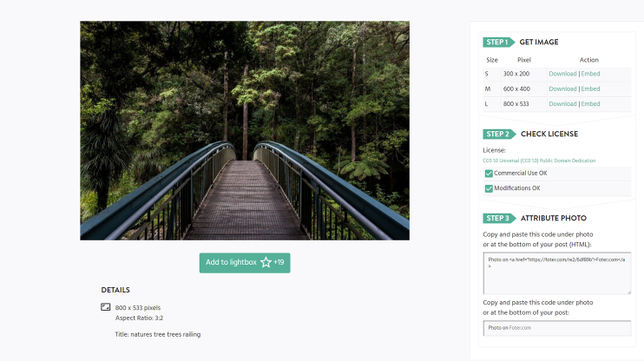The image size is (644, 361).
Task: Click the star icon on Add to lightbox
Action: coord(266,262)
